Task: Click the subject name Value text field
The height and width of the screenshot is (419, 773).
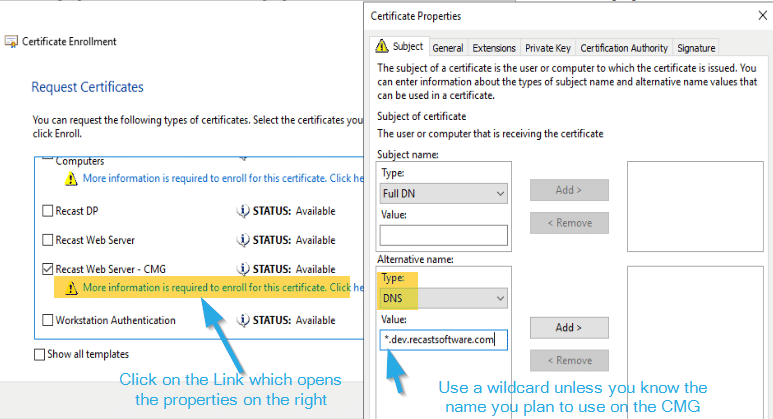Action: click(x=444, y=236)
